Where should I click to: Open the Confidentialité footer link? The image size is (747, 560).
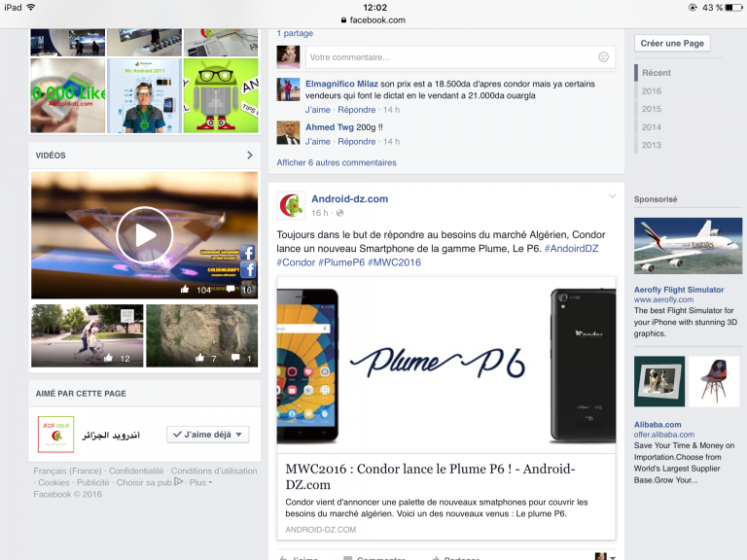(x=136, y=471)
